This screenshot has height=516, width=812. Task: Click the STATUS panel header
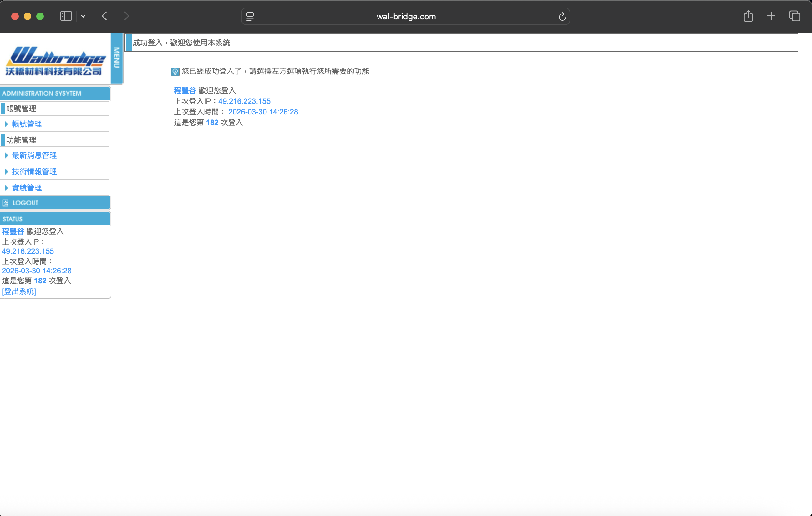click(55, 219)
